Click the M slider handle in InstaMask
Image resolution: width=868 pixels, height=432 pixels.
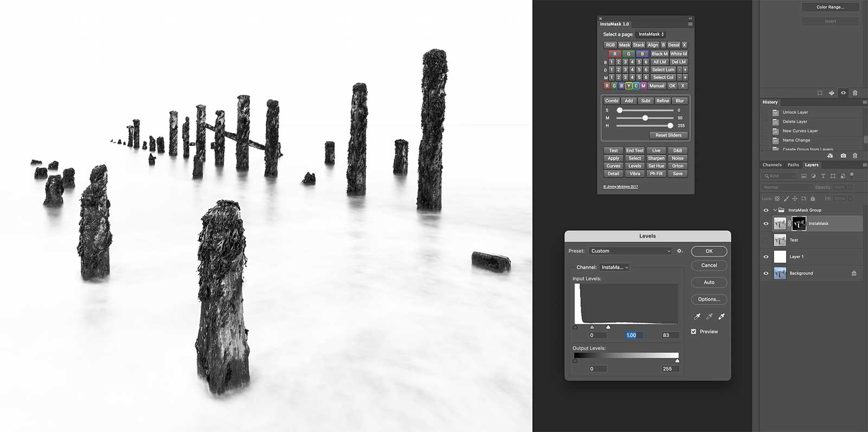coord(645,118)
